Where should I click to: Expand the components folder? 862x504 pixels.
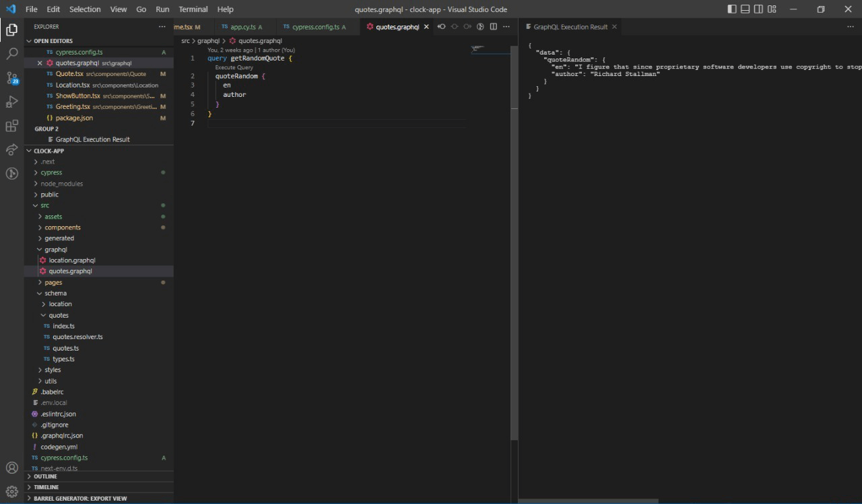pos(63,227)
